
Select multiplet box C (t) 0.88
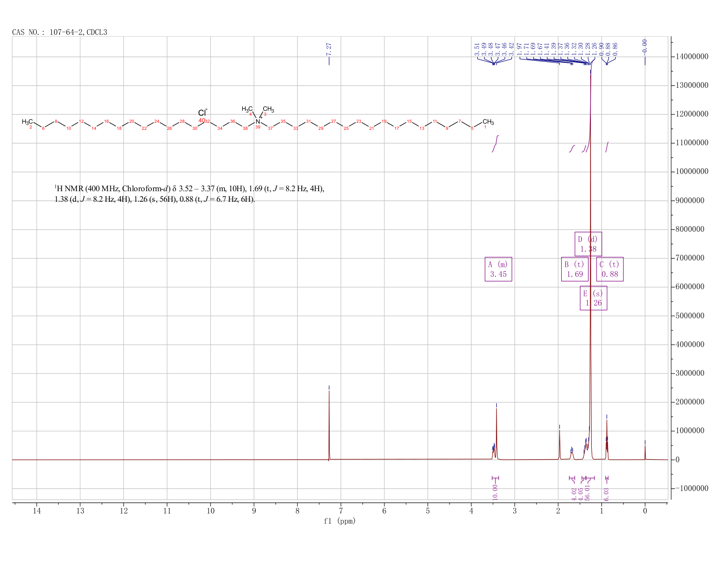(x=610, y=269)
